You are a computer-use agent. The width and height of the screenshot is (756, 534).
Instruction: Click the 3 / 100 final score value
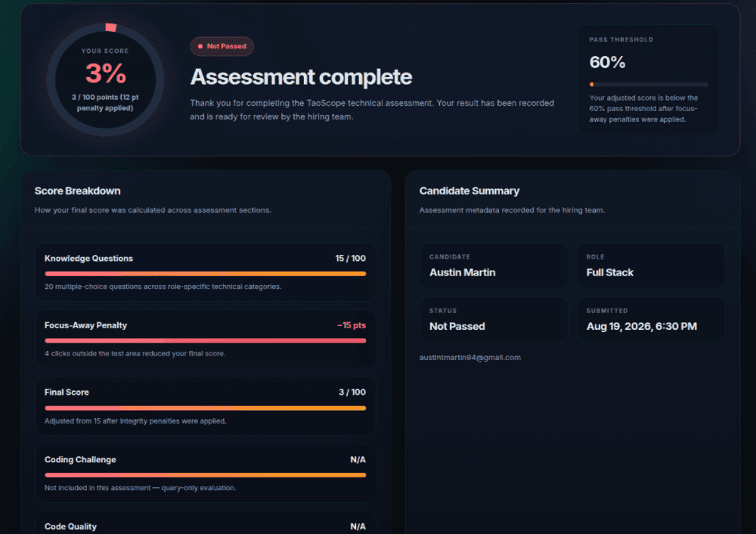pyautogui.click(x=352, y=392)
